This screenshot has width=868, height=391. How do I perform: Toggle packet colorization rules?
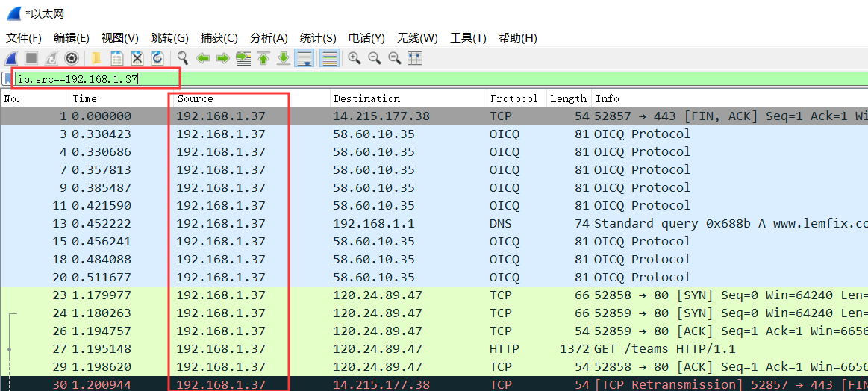pyautogui.click(x=329, y=58)
